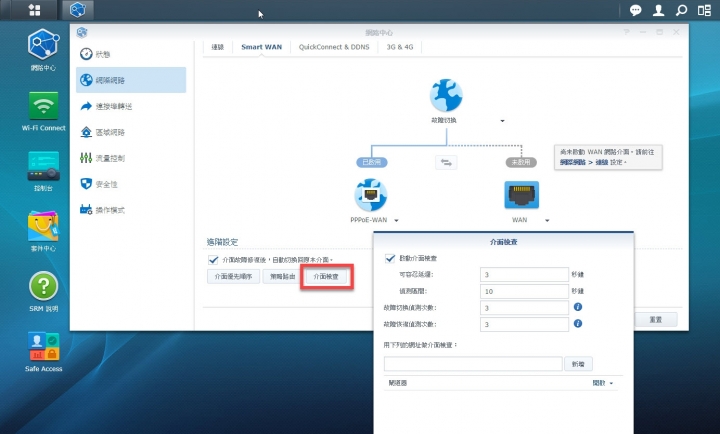Click the WAN ethernet port icon

[x=521, y=195]
